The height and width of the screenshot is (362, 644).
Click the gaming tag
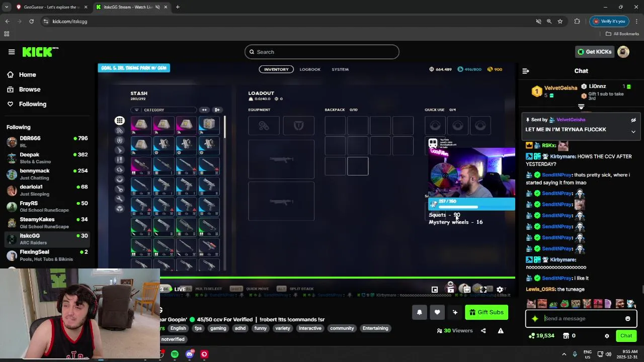tap(218, 328)
